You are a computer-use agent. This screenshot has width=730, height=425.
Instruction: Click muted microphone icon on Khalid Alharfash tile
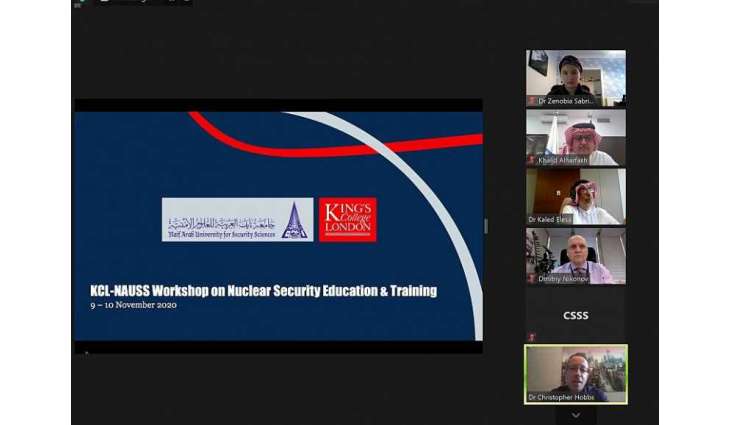point(532,160)
